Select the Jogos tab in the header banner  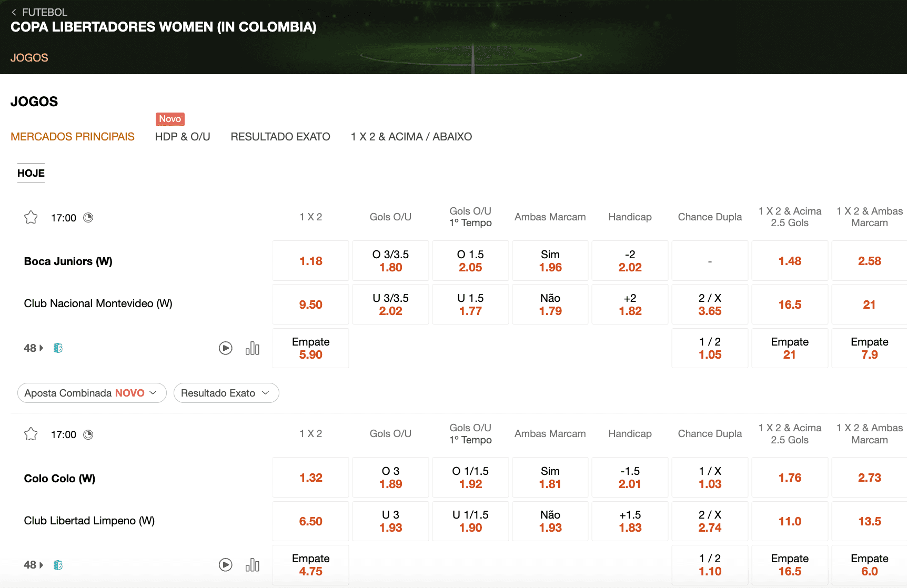pyautogui.click(x=29, y=58)
